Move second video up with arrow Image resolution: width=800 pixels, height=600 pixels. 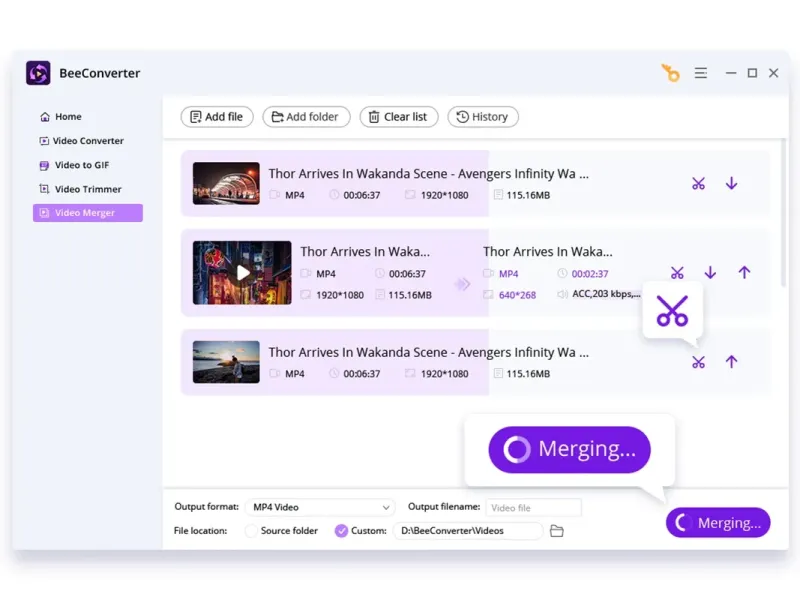pos(744,273)
